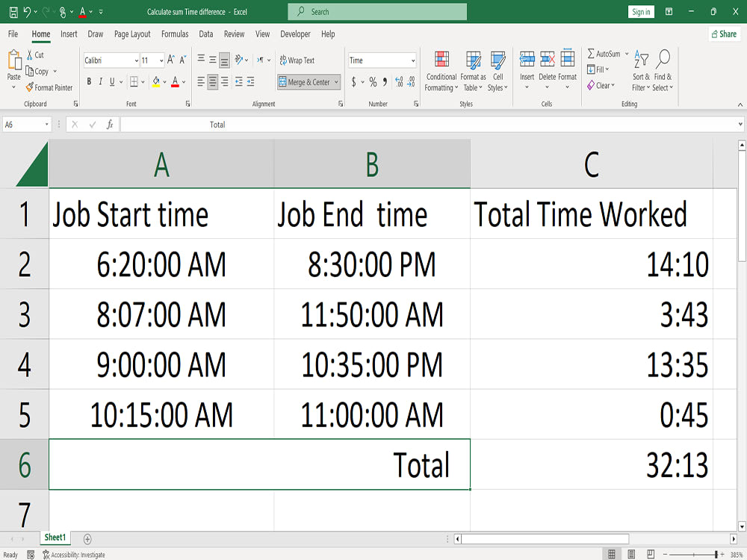Toggle Merge & Center
The image size is (747, 560).
(304, 82)
